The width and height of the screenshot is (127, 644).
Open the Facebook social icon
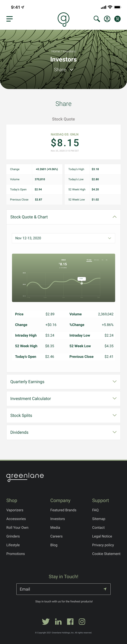point(70,621)
